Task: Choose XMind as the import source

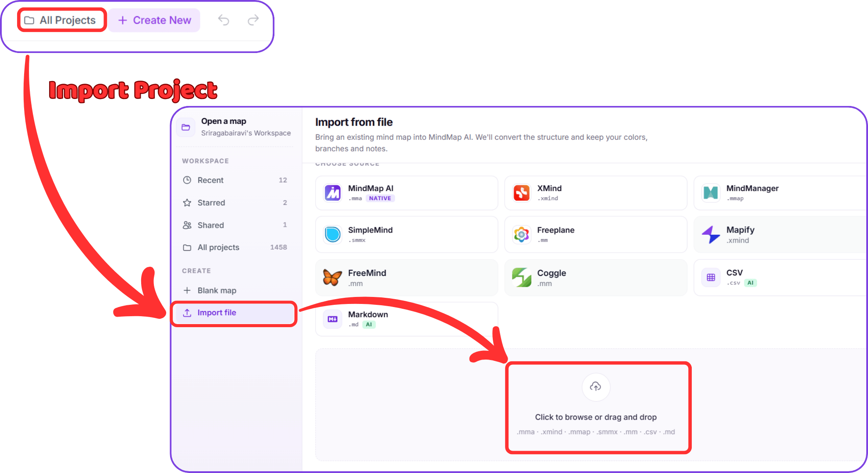Action: 595,193
